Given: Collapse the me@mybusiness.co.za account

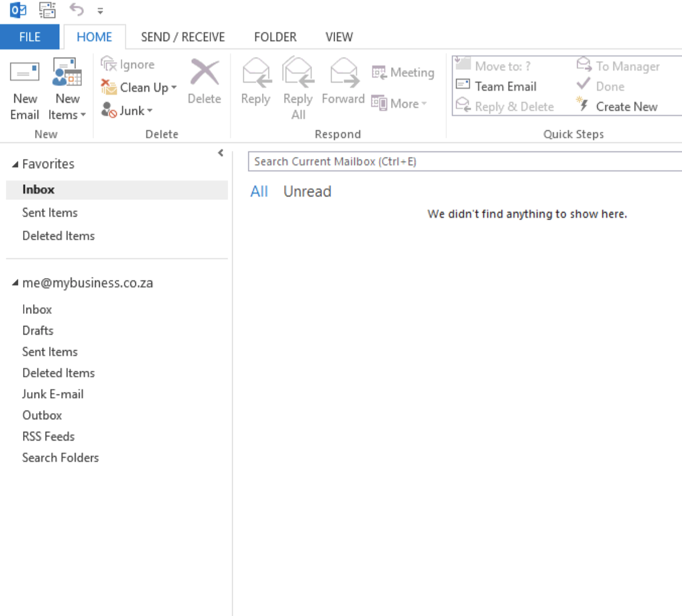Looking at the screenshot, I should [x=14, y=283].
